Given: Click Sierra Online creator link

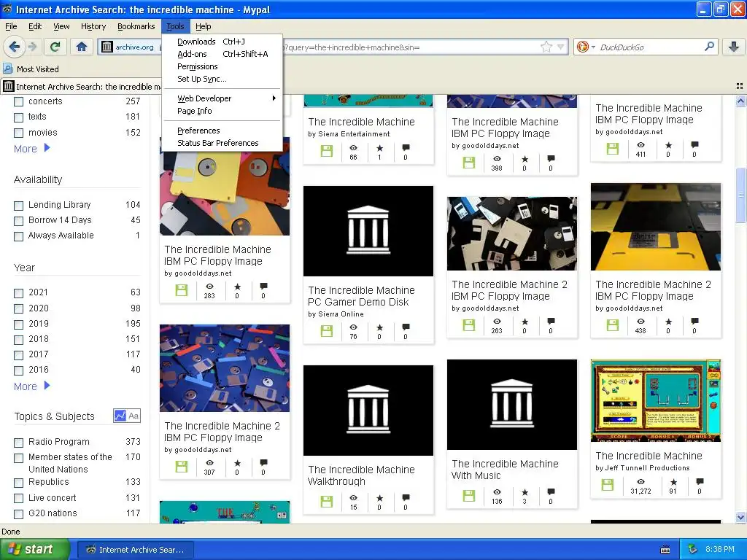Looking at the screenshot, I should coord(341,314).
